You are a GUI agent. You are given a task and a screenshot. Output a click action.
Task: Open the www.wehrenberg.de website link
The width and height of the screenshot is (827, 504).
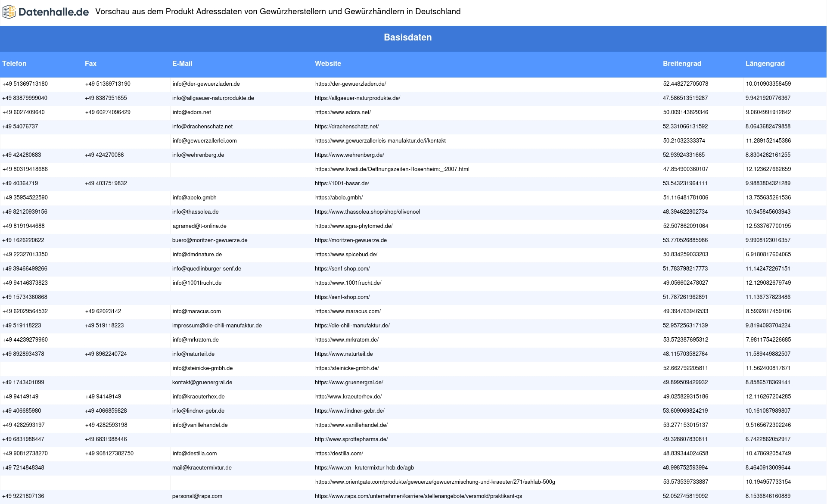click(349, 155)
